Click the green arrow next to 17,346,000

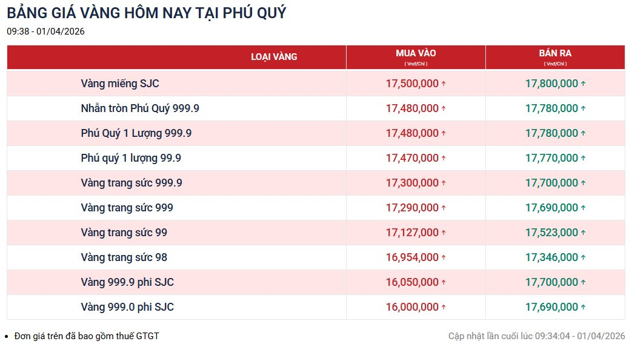pos(583,258)
